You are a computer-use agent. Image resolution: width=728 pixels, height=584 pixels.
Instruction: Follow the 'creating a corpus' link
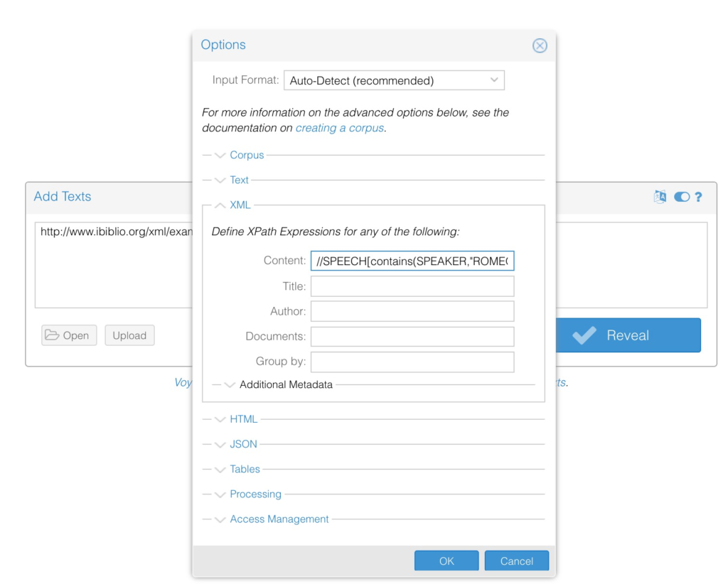pos(339,128)
